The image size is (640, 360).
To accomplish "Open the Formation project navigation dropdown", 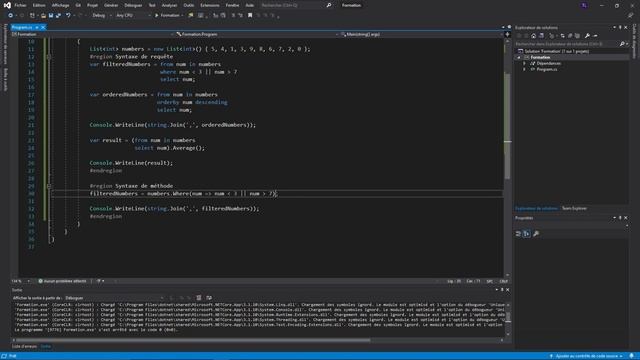I will [x=93, y=35].
